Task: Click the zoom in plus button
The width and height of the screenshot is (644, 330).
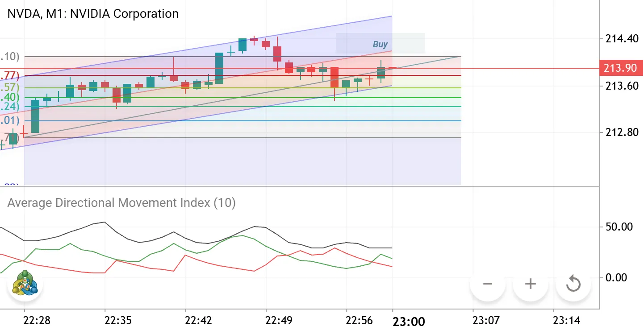Action: click(x=531, y=284)
